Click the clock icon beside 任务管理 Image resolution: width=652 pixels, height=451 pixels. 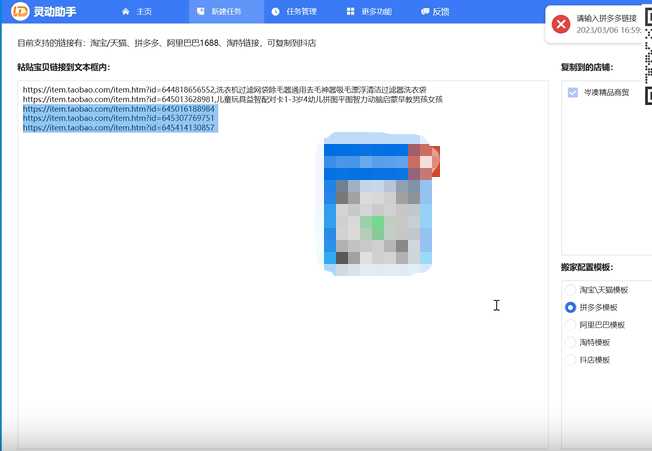pos(275,12)
